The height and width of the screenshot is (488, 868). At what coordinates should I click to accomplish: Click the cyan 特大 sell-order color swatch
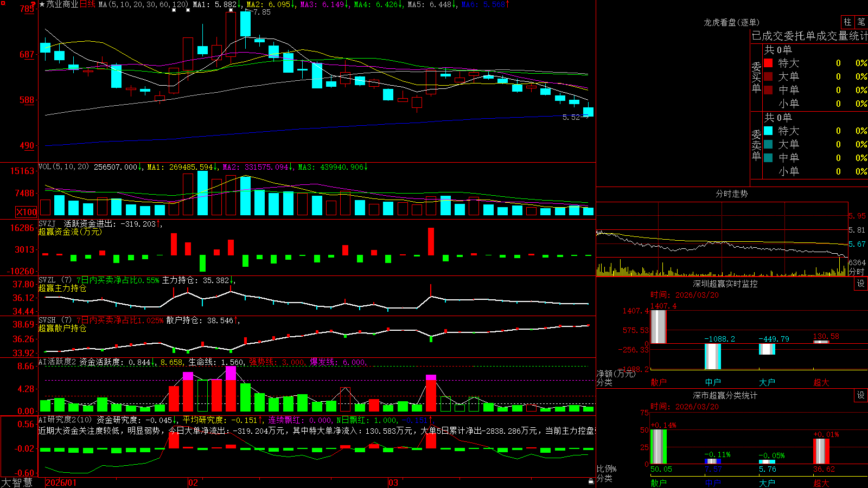pos(768,131)
